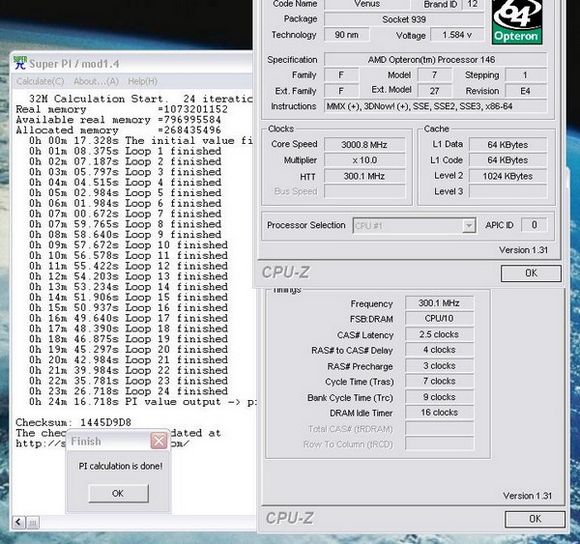580x544 pixels.
Task: Open the Help(H) menu
Action: point(143,81)
